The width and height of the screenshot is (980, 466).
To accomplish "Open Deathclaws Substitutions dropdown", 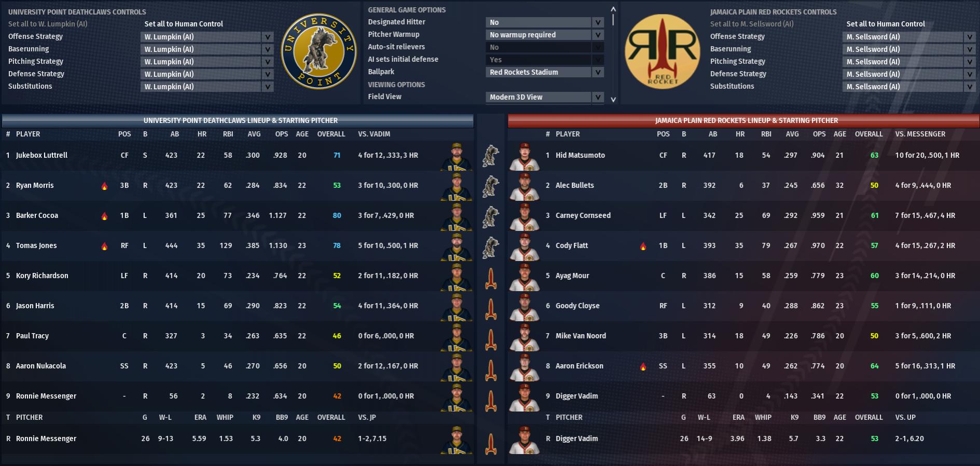I will 207,87.
